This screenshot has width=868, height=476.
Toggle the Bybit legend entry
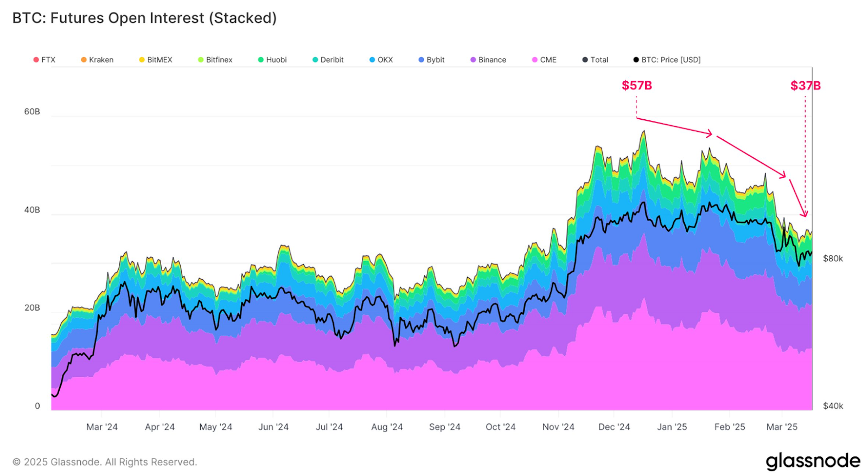(x=432, y=60)
